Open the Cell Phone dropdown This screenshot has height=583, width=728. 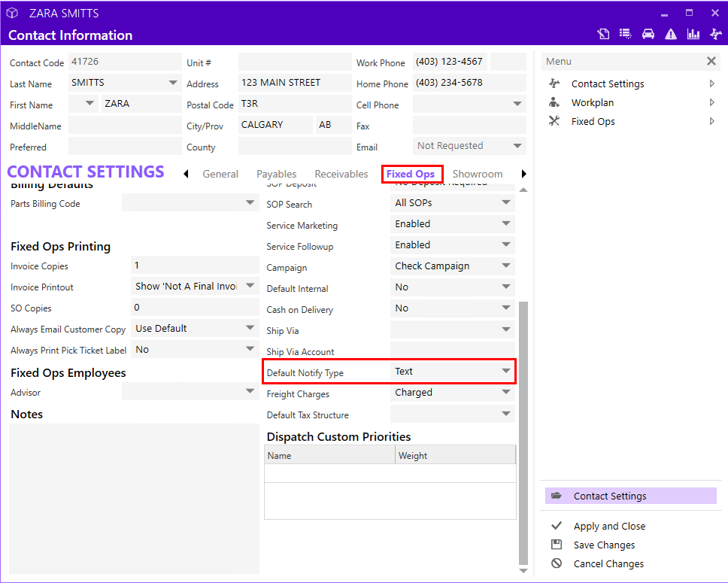pos(517,104)
